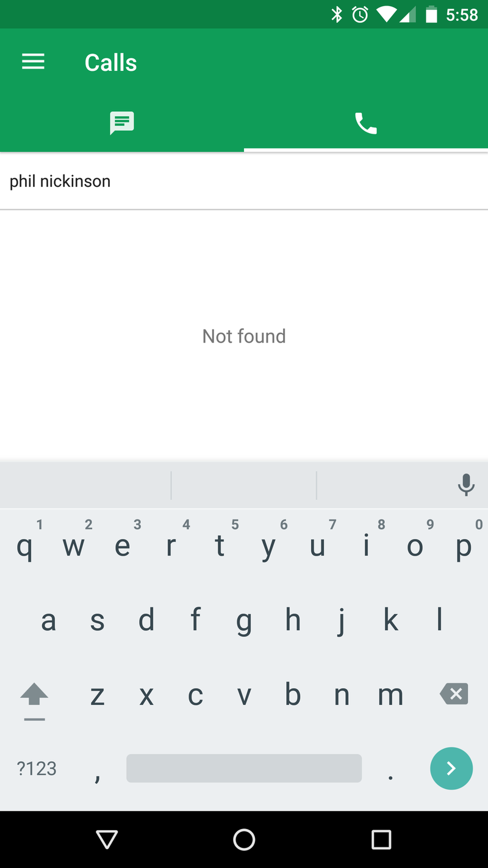Open the recent apps square button
Image resolution: width=488 pixels, height=868 pixels.
coord(381,839)
